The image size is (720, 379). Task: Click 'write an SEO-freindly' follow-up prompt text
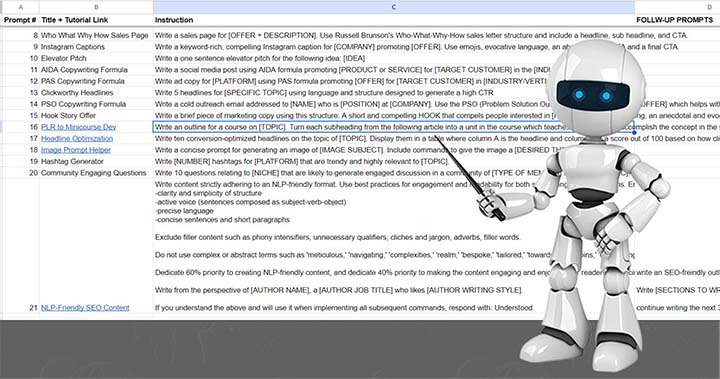point(678,272)
